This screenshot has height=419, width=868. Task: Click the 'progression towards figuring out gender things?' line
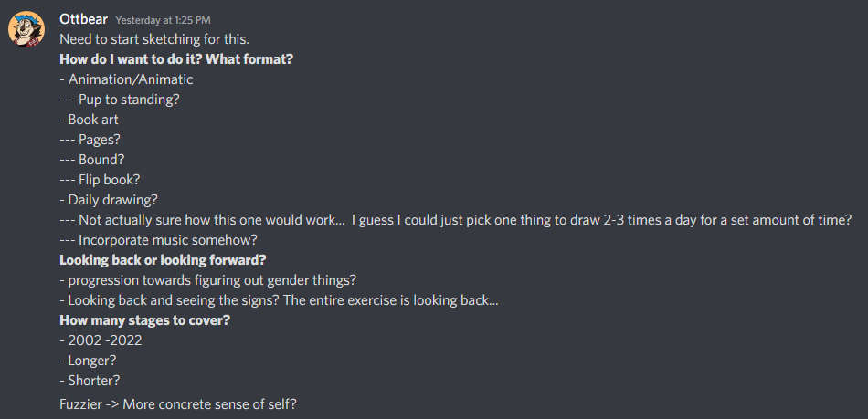pyautogui.click(x=207, y=280)
